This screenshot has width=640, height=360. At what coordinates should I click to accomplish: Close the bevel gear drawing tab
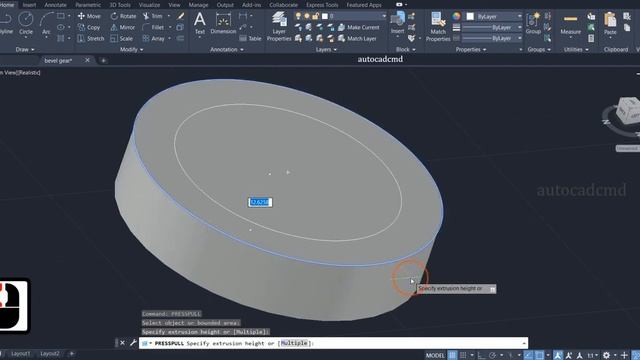point(87,60)
